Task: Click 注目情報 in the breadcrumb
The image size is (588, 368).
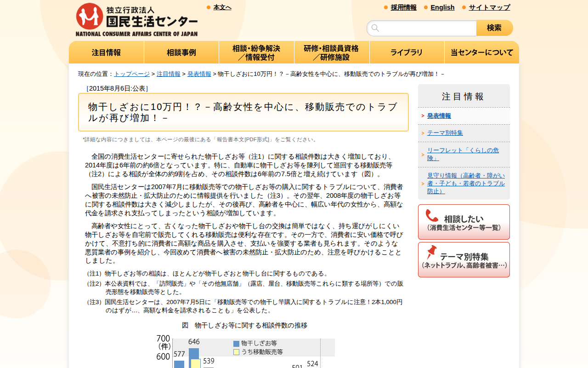Action: [x=169, y=74]
